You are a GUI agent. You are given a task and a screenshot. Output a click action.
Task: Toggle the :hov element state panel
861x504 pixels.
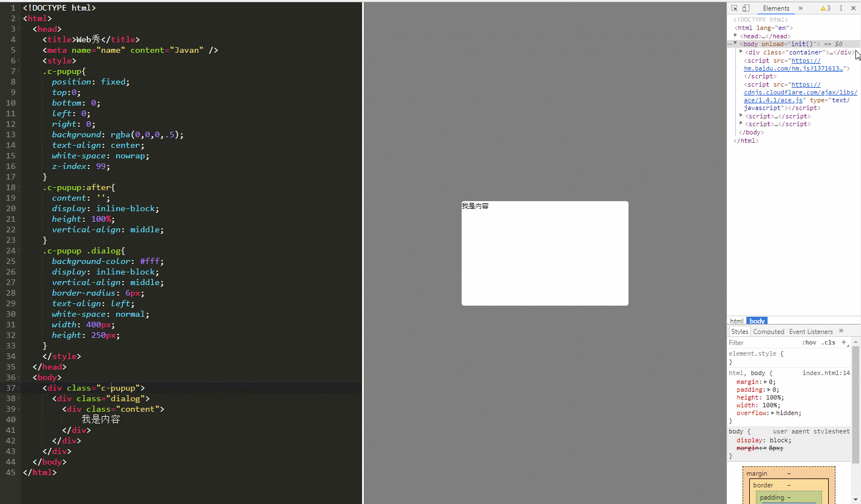[809, 343]
